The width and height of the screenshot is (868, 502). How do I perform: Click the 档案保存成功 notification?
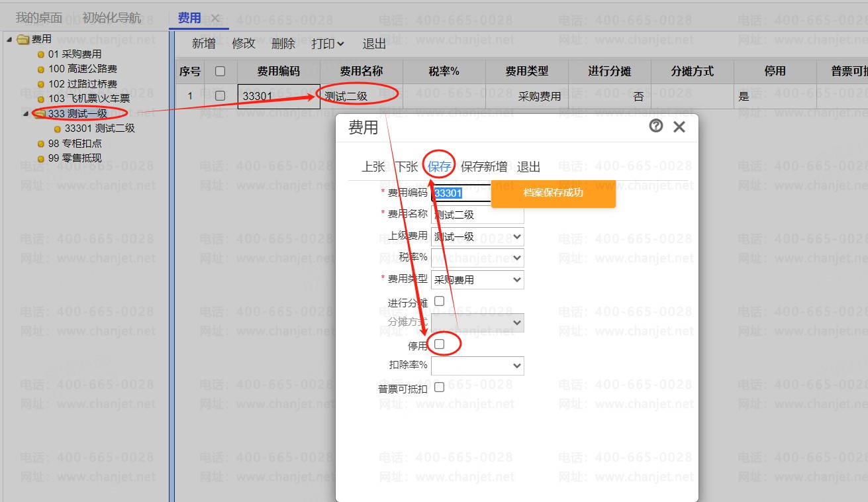[554, 193]
